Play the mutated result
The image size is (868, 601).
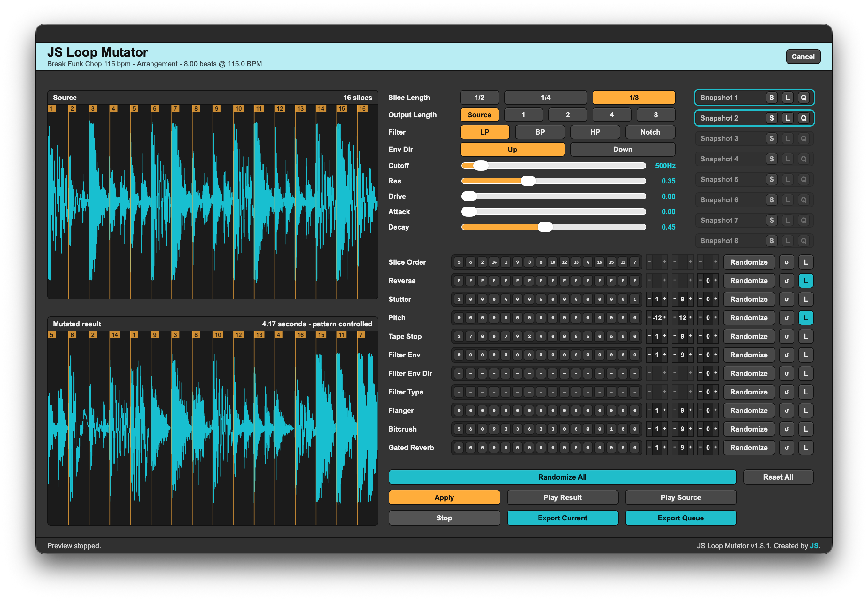562,498
